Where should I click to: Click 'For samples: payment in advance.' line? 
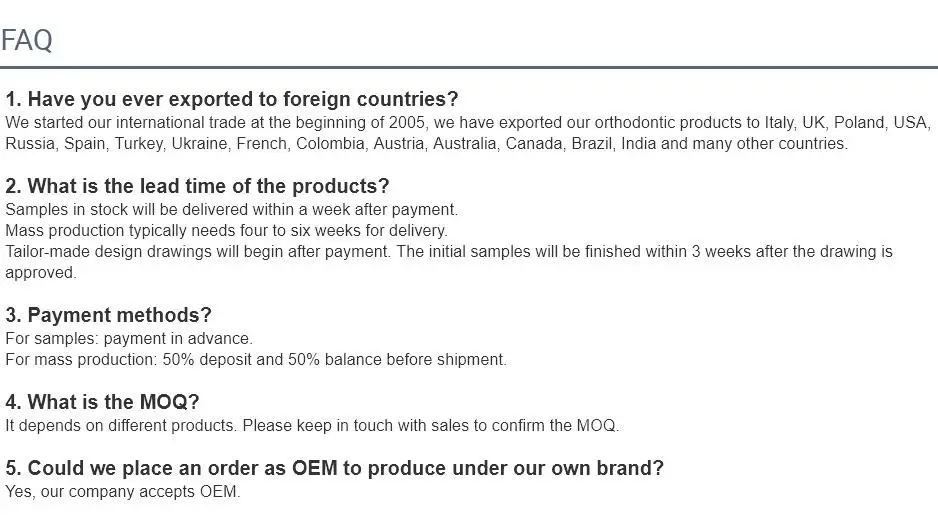[129, 339]
